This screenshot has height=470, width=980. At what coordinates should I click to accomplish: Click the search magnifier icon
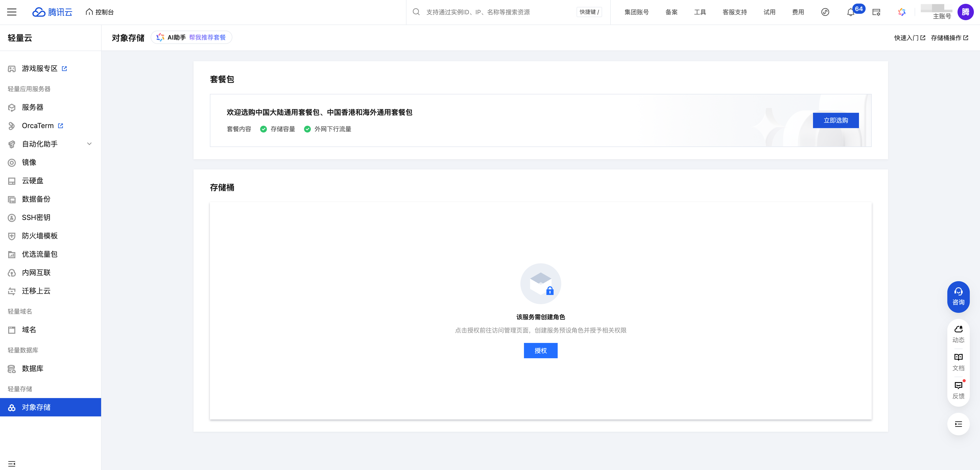(416, 12)
